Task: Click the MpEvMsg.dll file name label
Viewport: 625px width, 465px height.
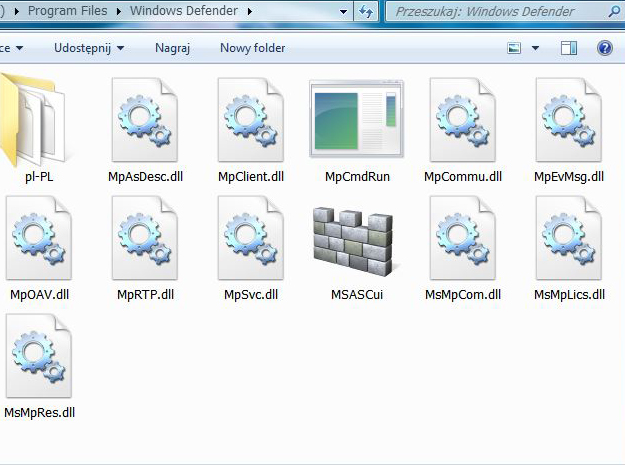Action: coord(569,177)
